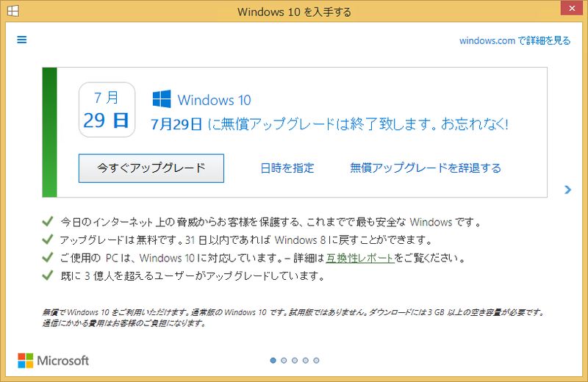Click the 7月29日 に無償アップグレードは終了 headline

pos(329,123)
